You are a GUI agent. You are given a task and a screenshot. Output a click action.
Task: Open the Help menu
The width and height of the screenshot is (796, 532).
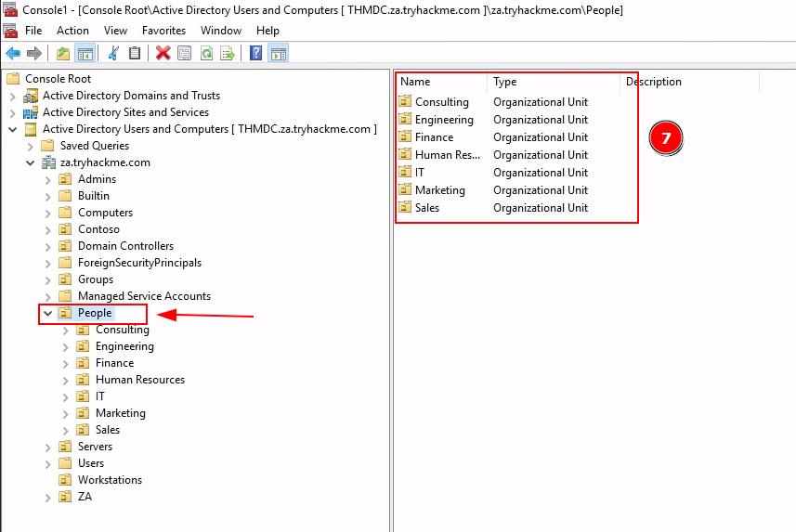pyautogui.click(x=268, y=31)
